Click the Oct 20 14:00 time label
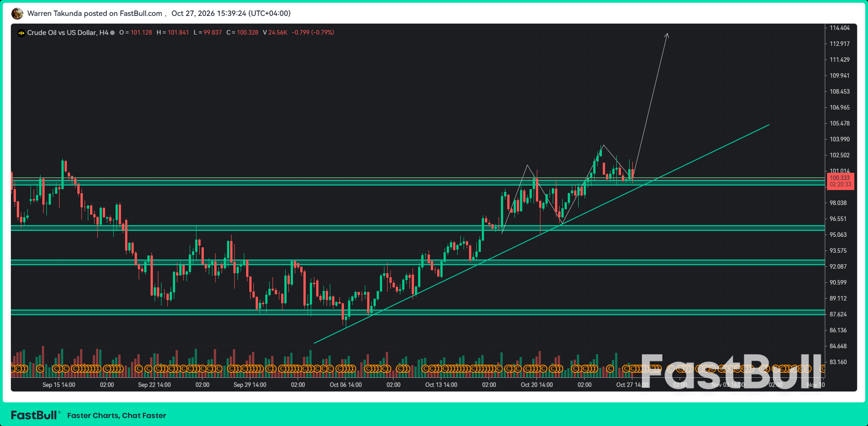This screenshot has width=868, height=426. (537, 385)
